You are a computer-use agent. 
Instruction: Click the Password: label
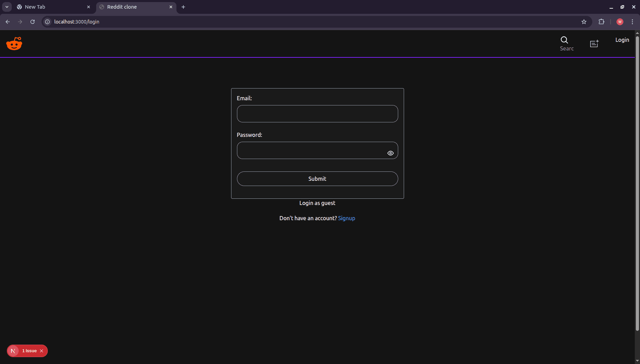pyautogui.click(x=249, y=135)
